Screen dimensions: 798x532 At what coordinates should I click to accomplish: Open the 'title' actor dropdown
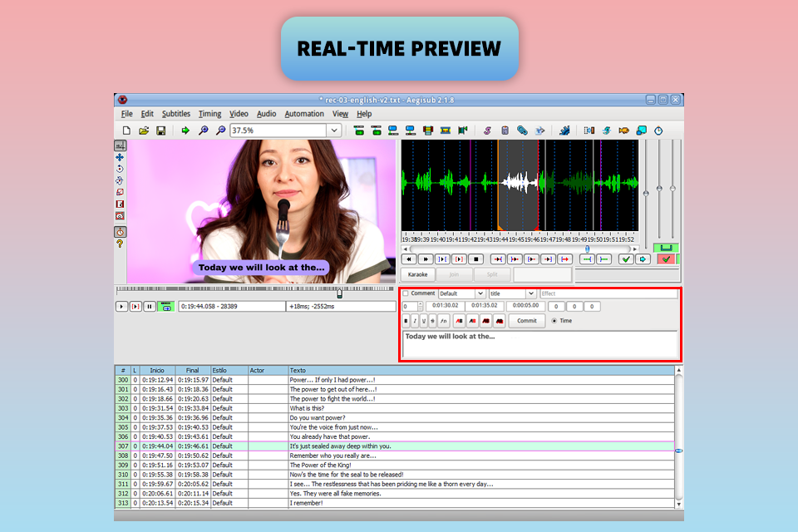530,293
